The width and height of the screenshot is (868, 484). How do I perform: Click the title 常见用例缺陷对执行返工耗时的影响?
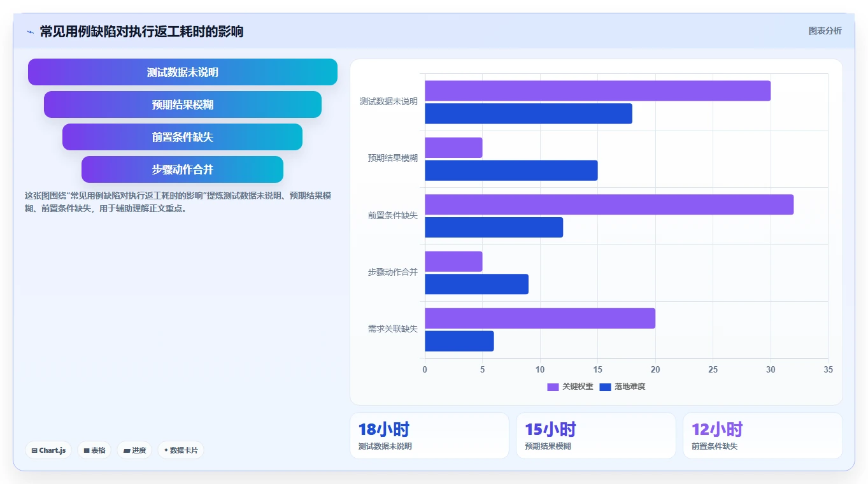pyautogui.click(x=141, y=31)
